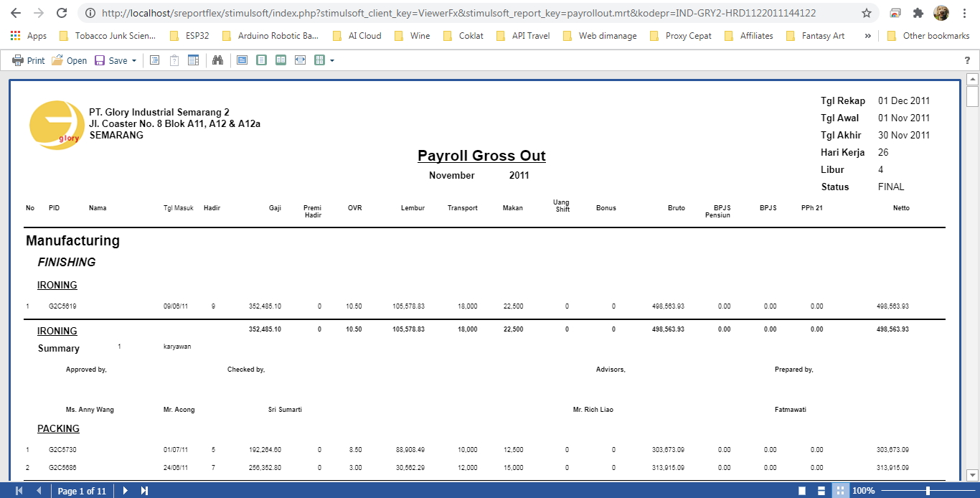Viewport: 980px width, 498px height.
Task: Go to first page of report
Action: [19, 491]
